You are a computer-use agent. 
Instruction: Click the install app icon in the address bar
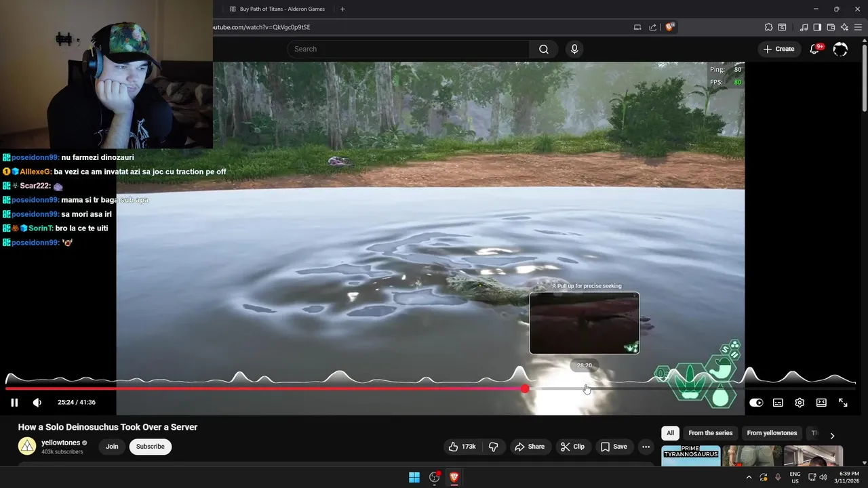(637, 27)
